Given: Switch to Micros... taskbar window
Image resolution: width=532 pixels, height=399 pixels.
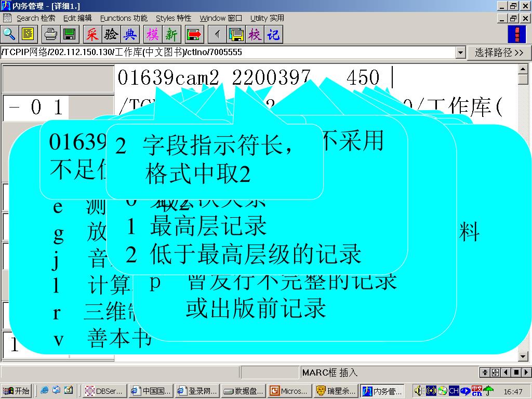Looking at the screenshot, I should click(289, 391).
